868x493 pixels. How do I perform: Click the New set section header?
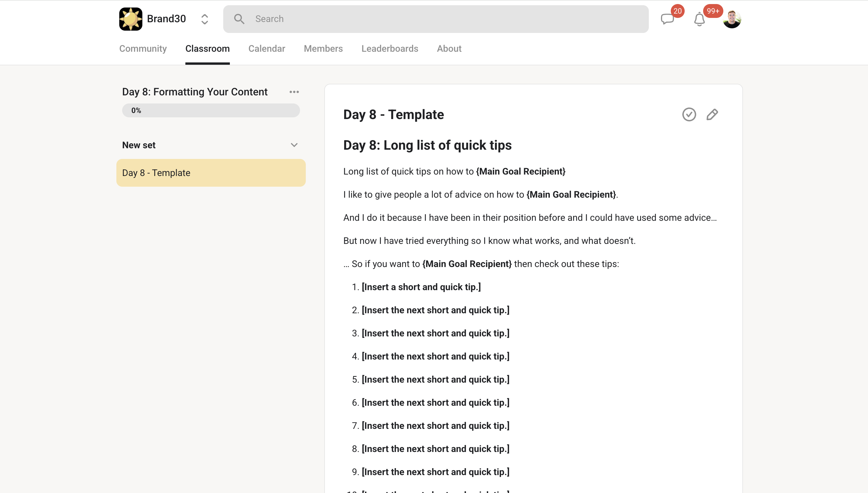tap(139, 145)
